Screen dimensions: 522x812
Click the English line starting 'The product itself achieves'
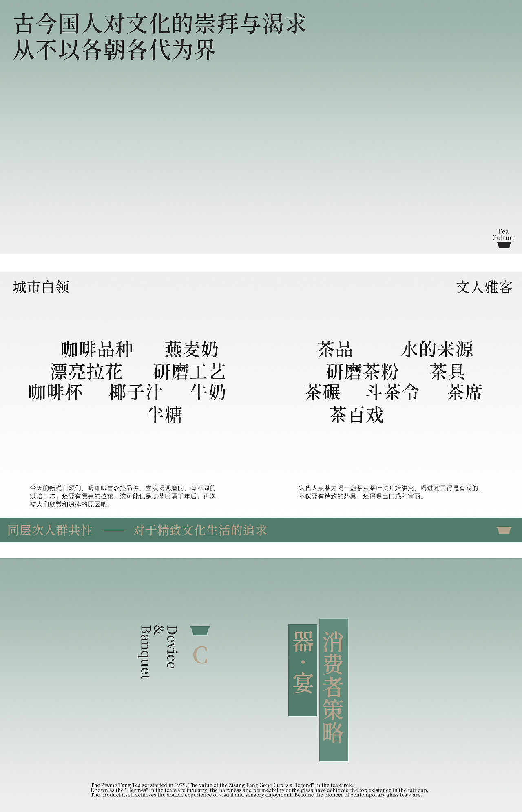point(256,795)
